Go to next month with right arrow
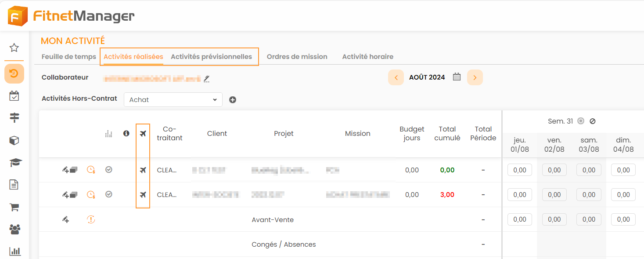644x259 pixels. [x=475, y=78]
